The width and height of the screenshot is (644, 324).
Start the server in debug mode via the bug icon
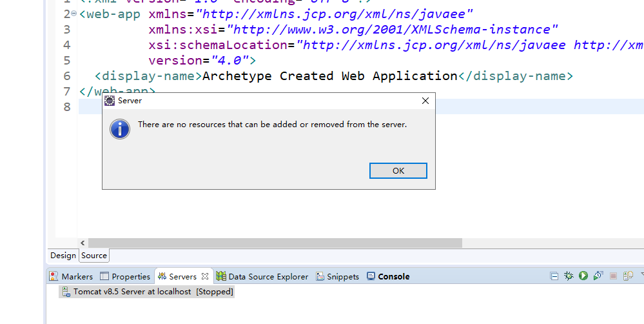click(569, 276)
